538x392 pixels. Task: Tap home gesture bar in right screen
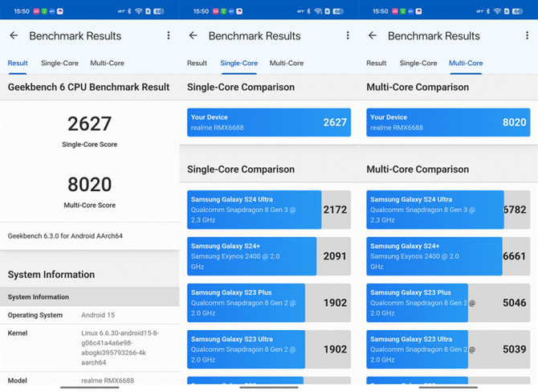(x=448, y=387)
